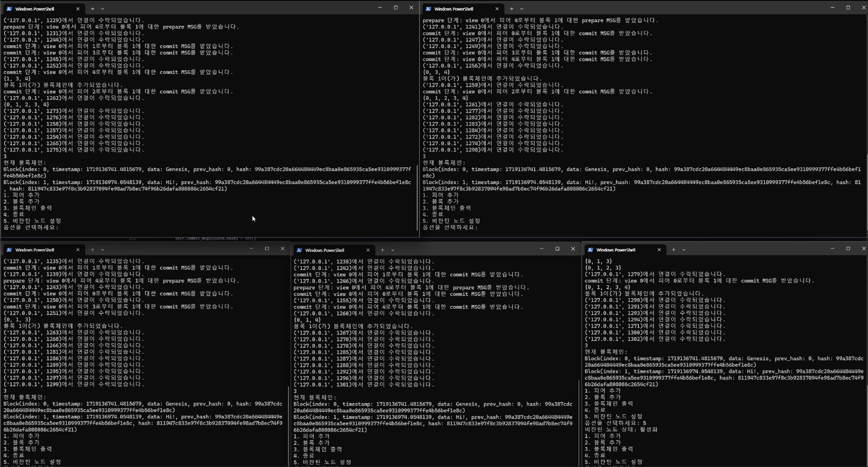Add a new tab in the bottom-left PowerShell window
Image resolution: width=868 pixels, height=467 pixels.
click(x=92, y=250)
